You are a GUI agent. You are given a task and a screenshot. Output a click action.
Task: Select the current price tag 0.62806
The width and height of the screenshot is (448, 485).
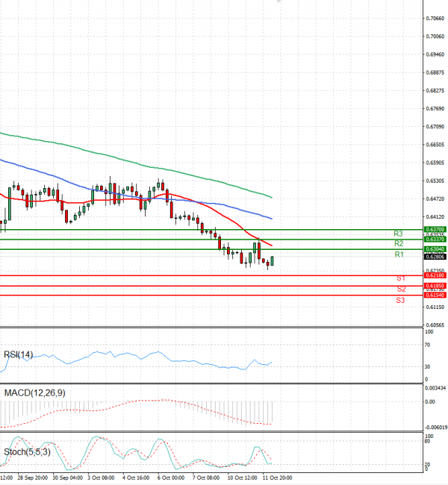(435, 257)
